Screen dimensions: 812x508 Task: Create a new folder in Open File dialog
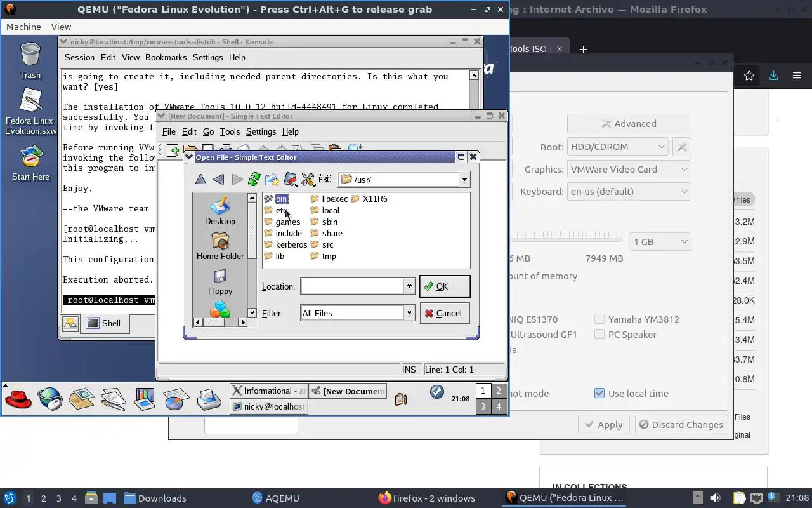[272, 180]
